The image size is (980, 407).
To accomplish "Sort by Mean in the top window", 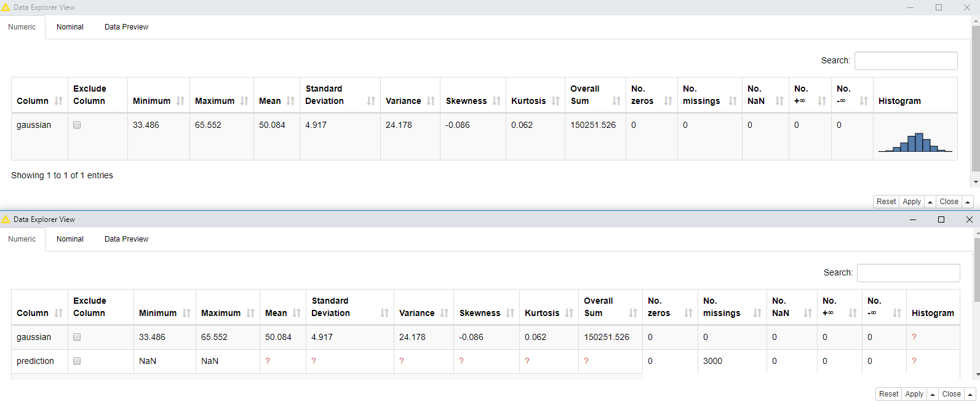I will point(290,101).
